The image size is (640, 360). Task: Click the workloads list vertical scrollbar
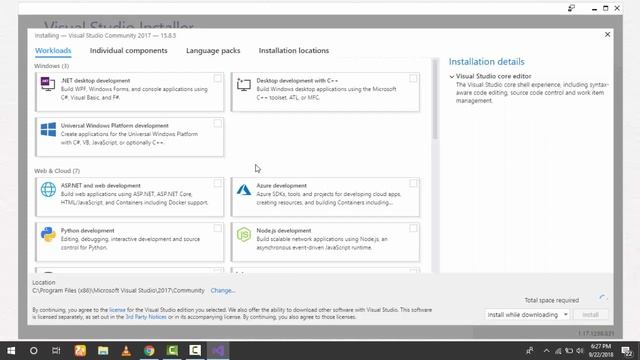pos(435,99)
